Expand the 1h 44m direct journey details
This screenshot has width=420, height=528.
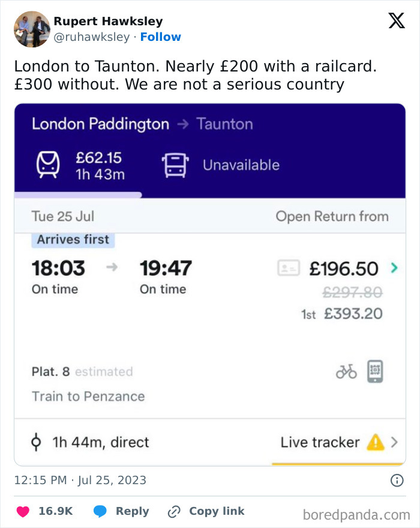click(x=100, y=443)
